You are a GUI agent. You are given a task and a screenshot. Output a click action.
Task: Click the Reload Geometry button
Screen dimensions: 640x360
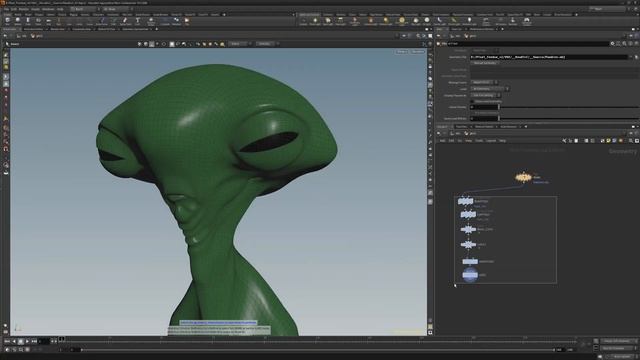[485, 63]
